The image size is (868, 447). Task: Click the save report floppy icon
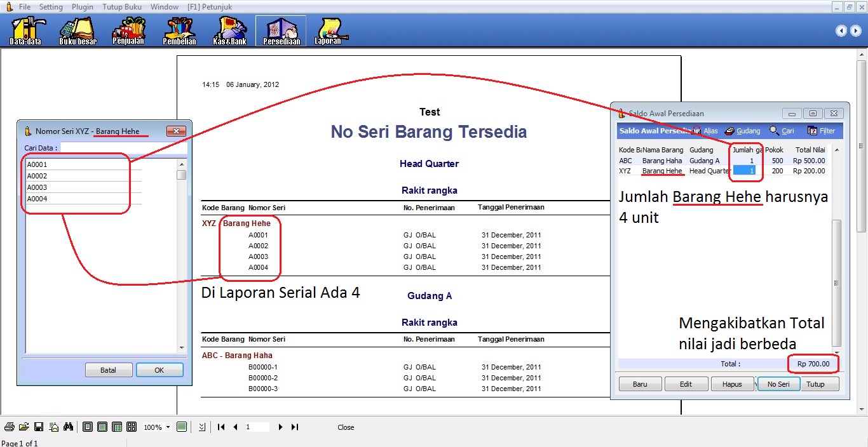click(x=39, y=427)
